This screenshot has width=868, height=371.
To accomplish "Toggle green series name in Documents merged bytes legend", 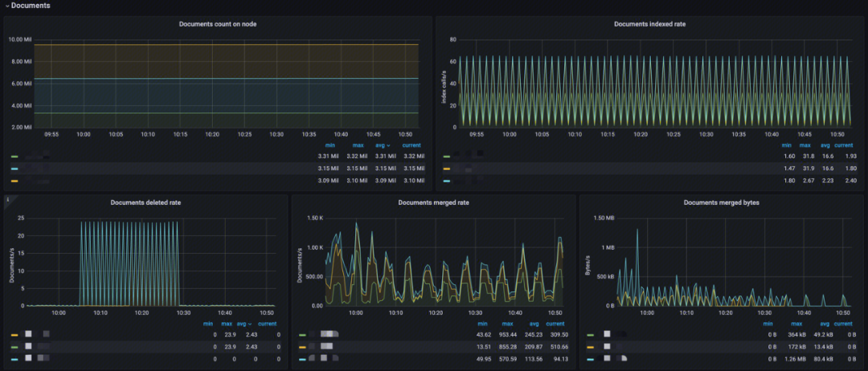I will click(x=609, y=334).
